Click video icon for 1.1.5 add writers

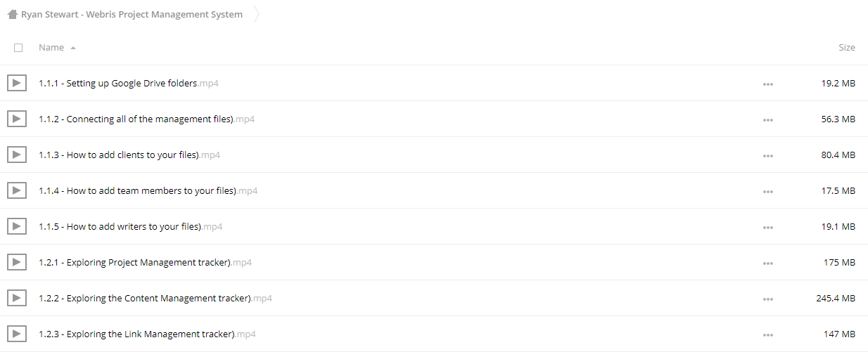point(17,226)
